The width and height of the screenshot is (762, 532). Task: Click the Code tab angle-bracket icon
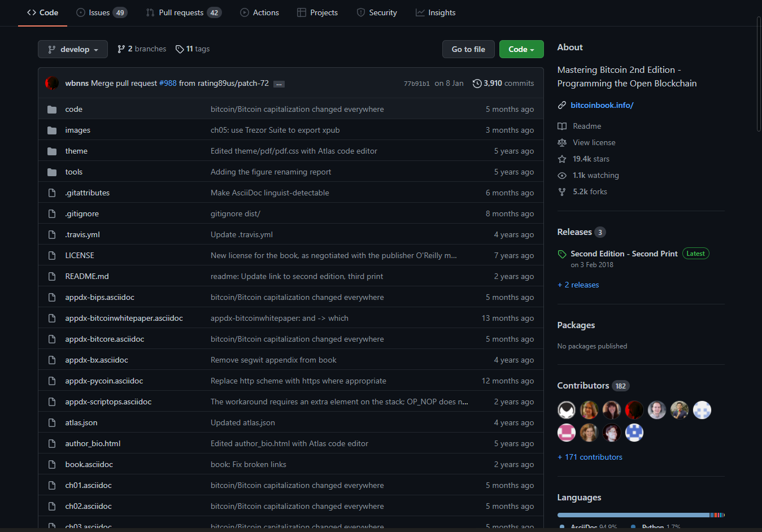pyautogui.click(x=32, y=12)
